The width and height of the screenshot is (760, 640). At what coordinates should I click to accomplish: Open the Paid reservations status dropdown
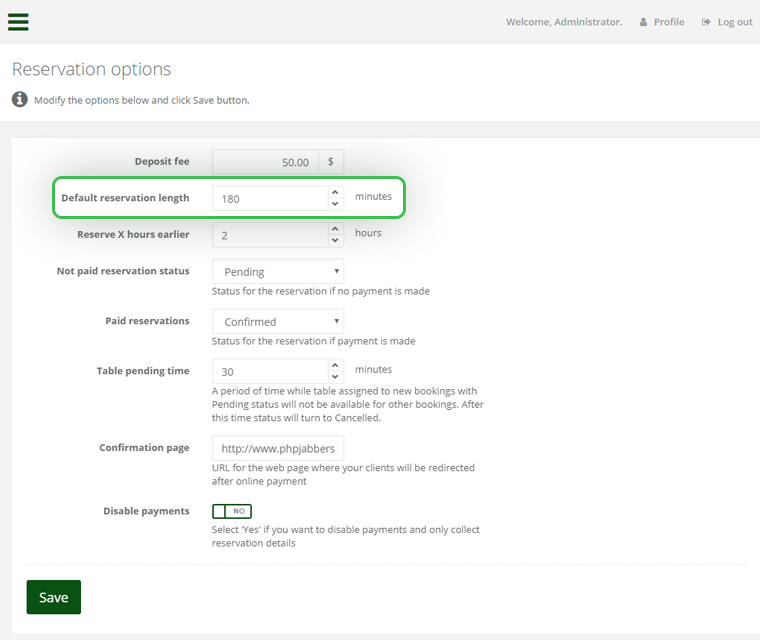278,321
